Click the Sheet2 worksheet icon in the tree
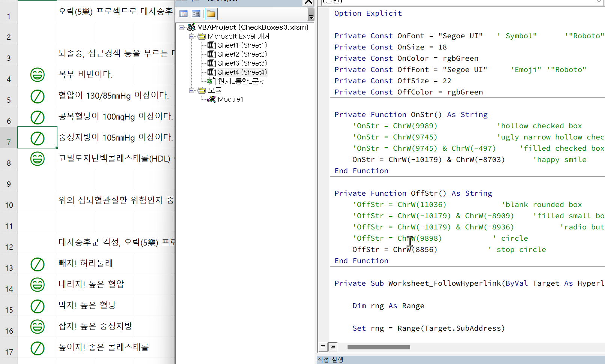The width and height of the screenshot is (605, 364). (x=212, y=54)
